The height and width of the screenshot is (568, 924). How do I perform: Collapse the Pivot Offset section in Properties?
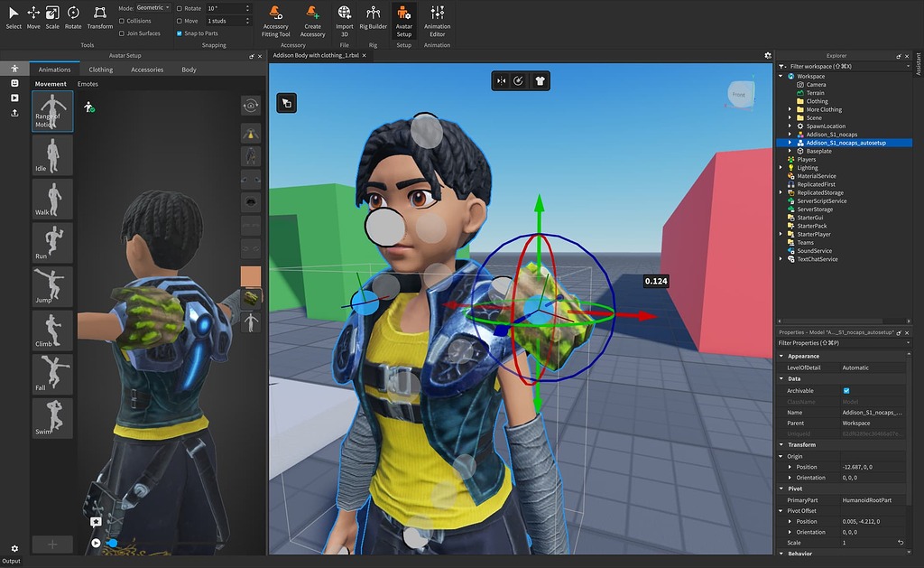781,510
